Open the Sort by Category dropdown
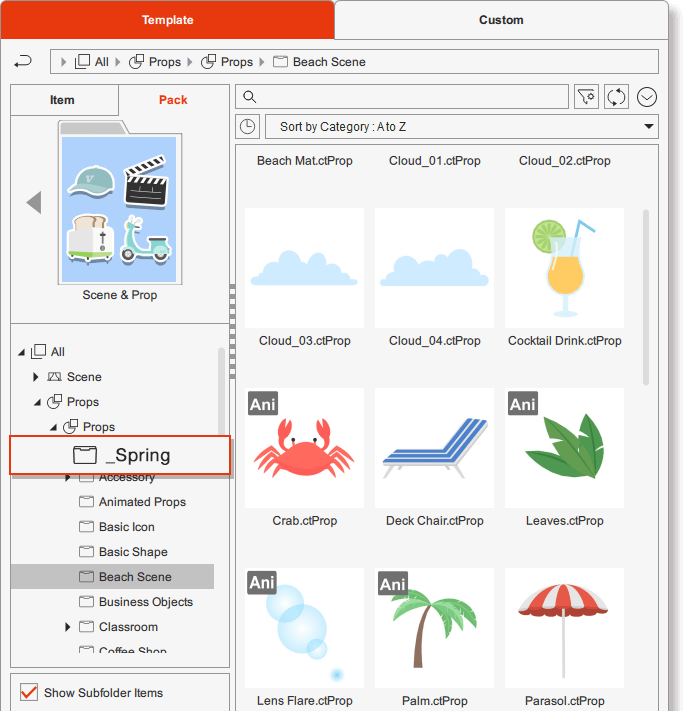This screenshot has width=685, height=711. click(461, 127)
